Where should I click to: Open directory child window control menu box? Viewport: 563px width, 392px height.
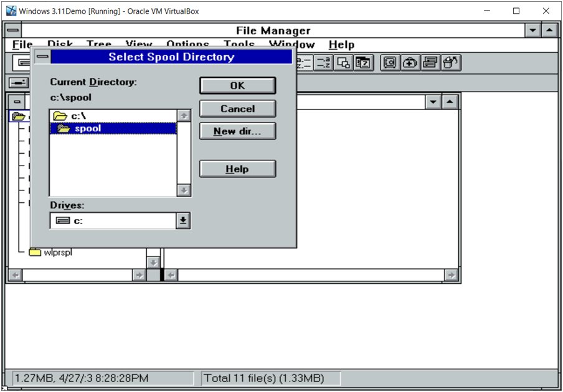click(17, 102)
